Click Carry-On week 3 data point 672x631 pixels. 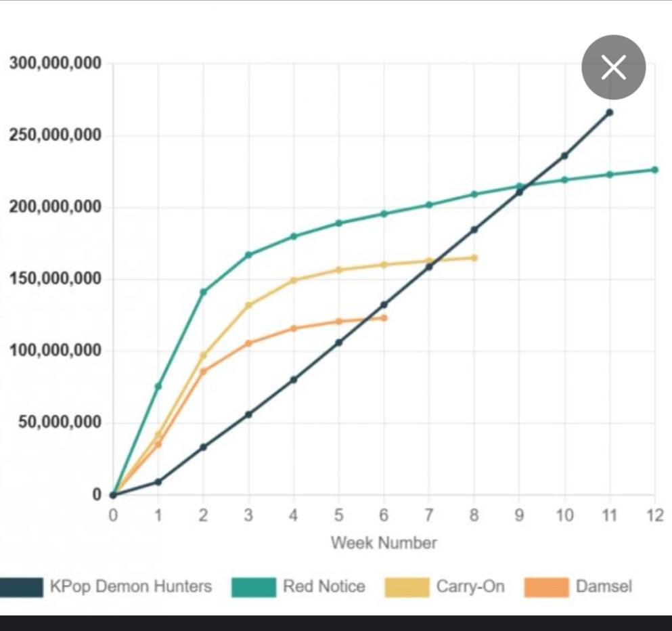248,305
